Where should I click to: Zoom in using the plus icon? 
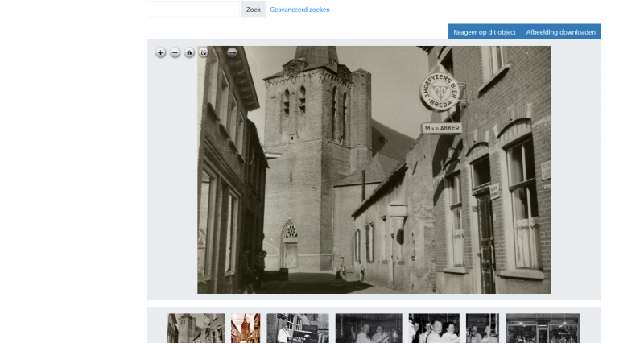point(160,52)
